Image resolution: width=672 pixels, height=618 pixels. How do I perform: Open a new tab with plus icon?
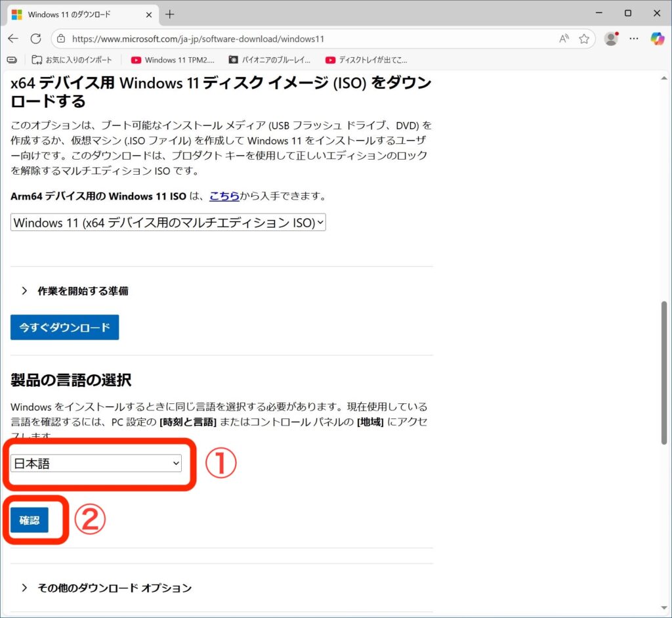click(x=170, y=14)
